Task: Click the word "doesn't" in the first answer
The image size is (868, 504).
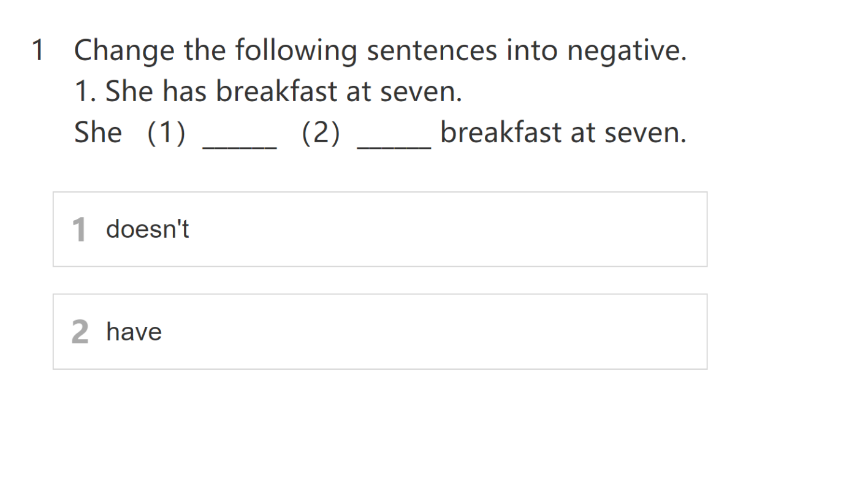Action: 148,229
